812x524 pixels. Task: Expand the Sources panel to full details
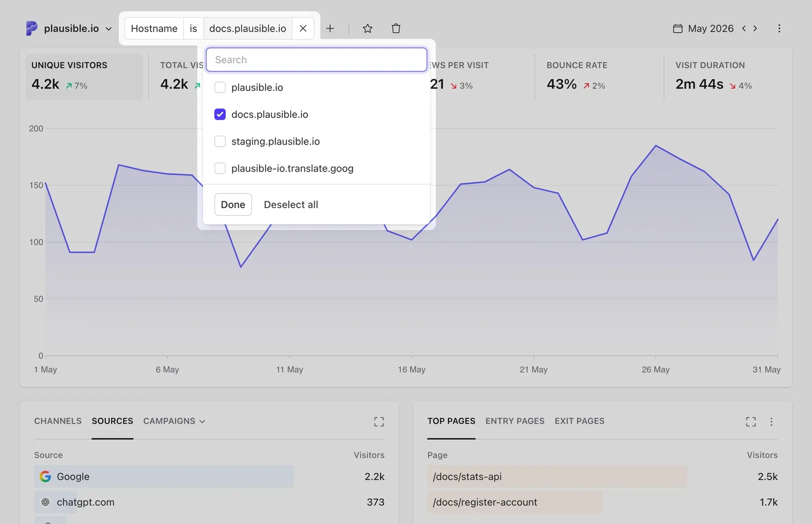[379, 421]
